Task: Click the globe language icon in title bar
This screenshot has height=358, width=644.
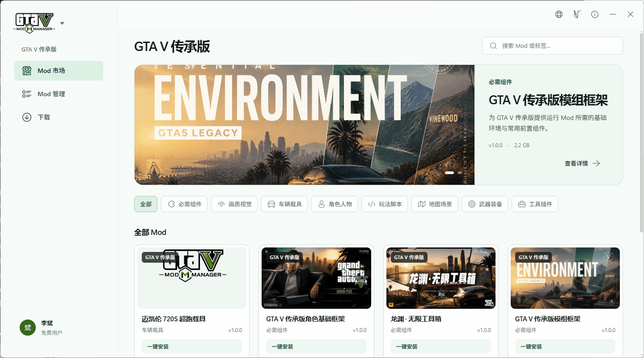Action: click(x=559, y=14)
